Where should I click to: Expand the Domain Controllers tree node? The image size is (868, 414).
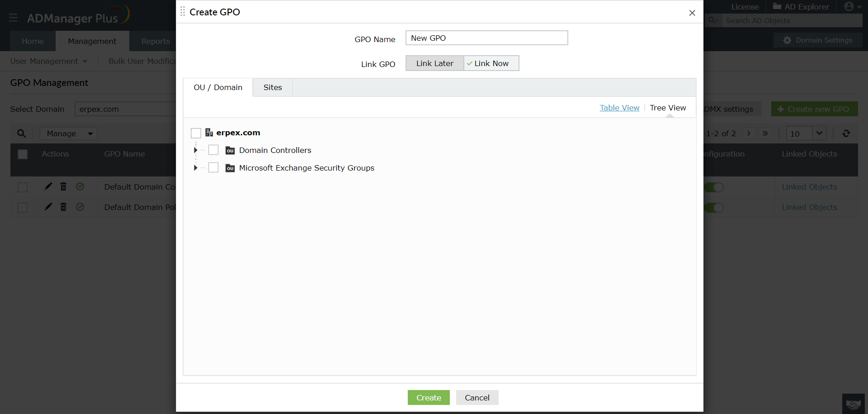tap(195, 150)
